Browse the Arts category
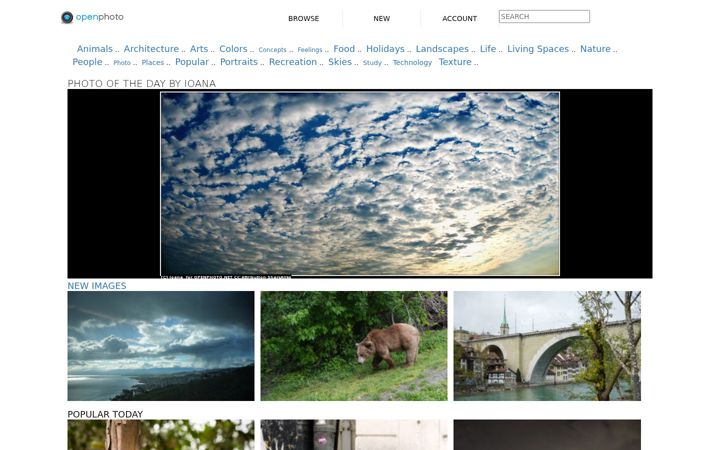The image size is (720, 450). [199, 49]
